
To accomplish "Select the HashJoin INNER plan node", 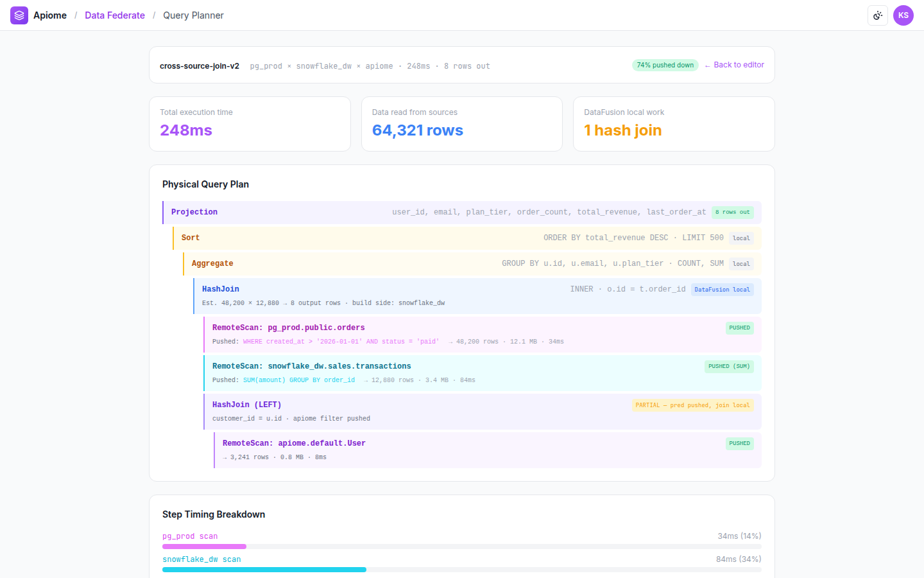I will tap(477, 296).
